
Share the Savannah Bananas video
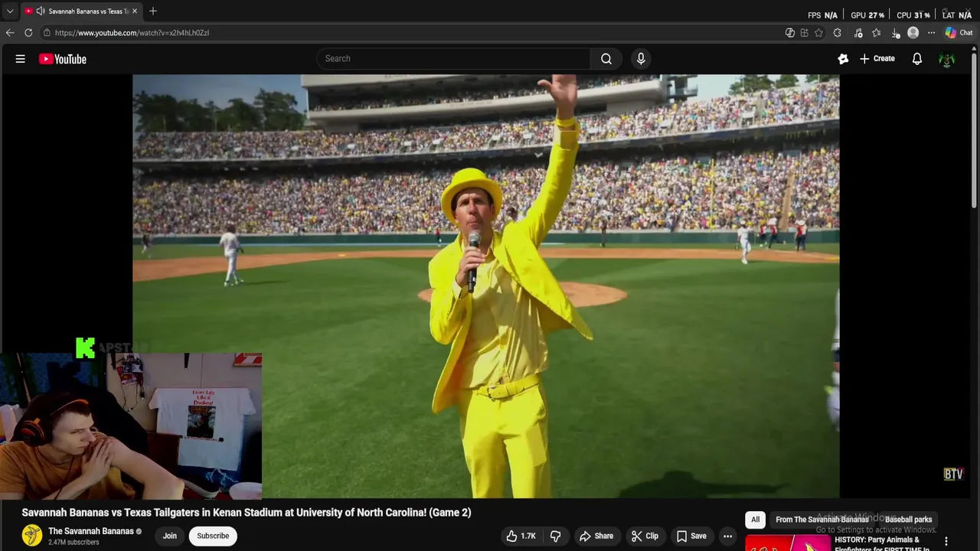click(x=596, y=536)
